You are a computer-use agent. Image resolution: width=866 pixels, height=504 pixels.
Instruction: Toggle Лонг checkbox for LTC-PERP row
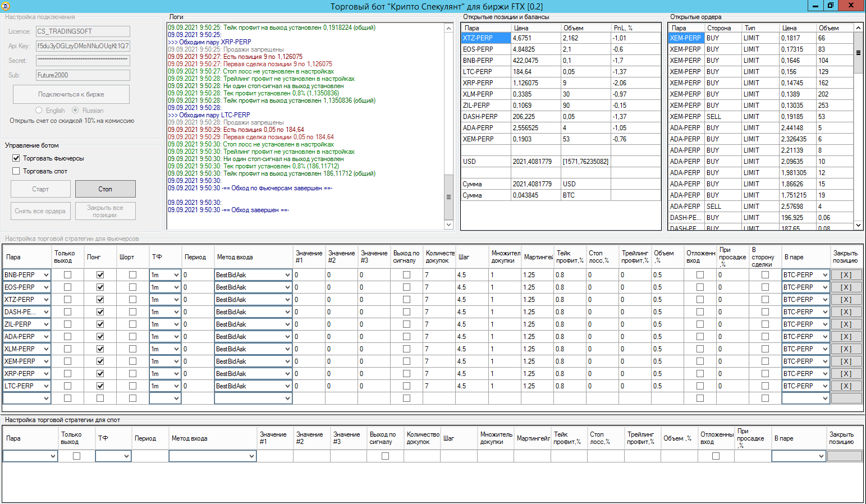(x=100, y=386)
